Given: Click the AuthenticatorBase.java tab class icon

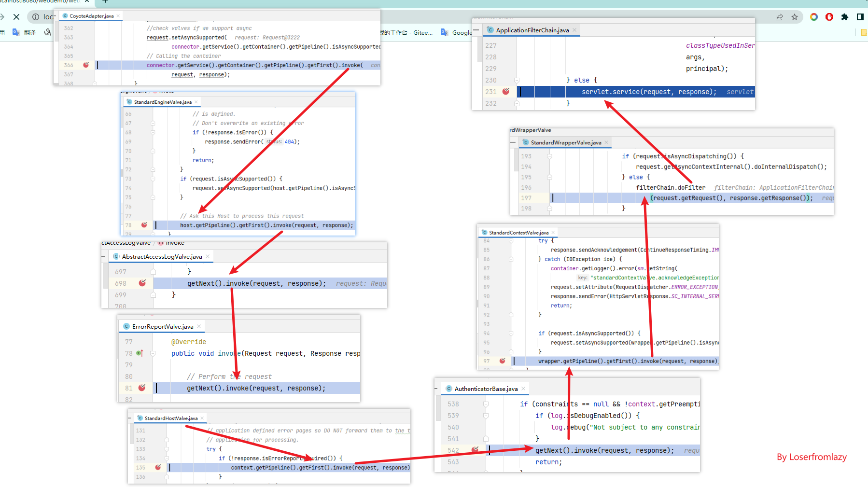Looking at the screenshot, I should pos(449,389).
